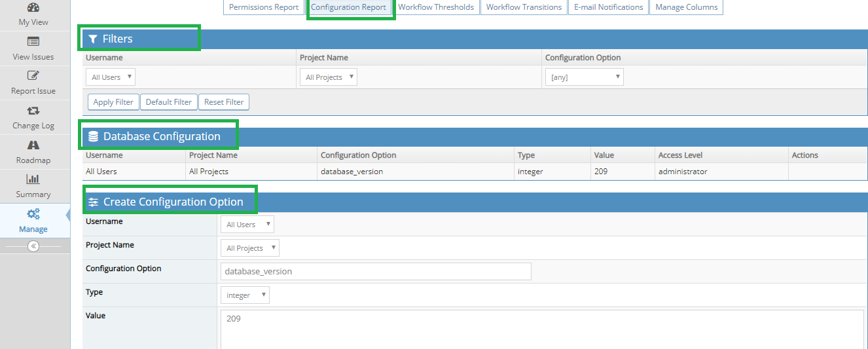The width and height of the screenshot is (868, 349).
Task: Open the Type dropdown showing integer
Action: (x=245, y=295)
